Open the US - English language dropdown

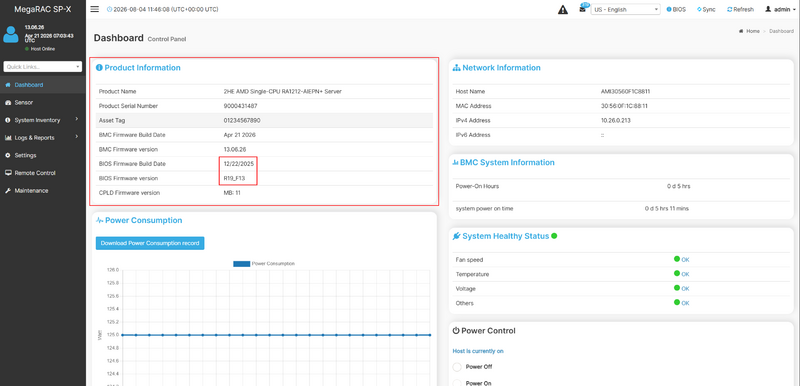(626, 9)
